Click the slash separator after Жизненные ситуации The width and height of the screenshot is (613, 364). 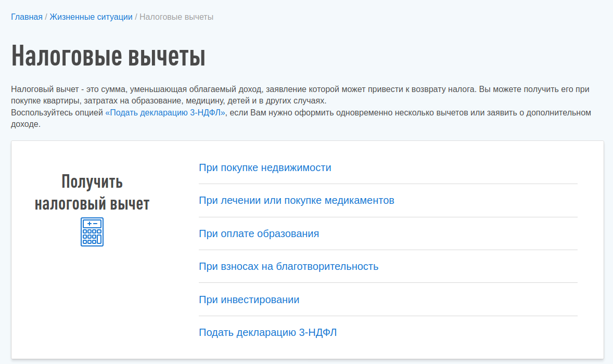(136, 17)
